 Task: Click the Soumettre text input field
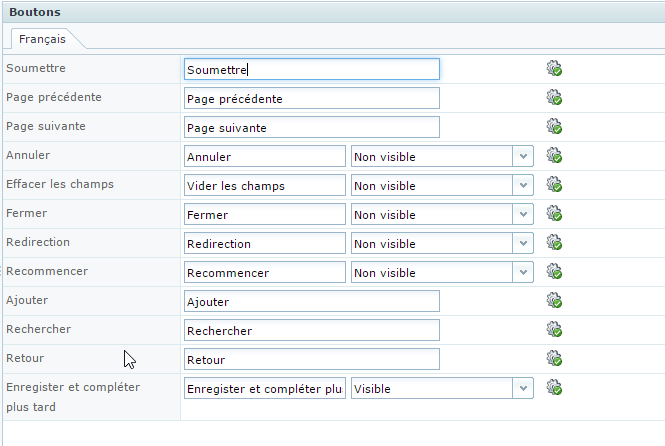(312, 69)
